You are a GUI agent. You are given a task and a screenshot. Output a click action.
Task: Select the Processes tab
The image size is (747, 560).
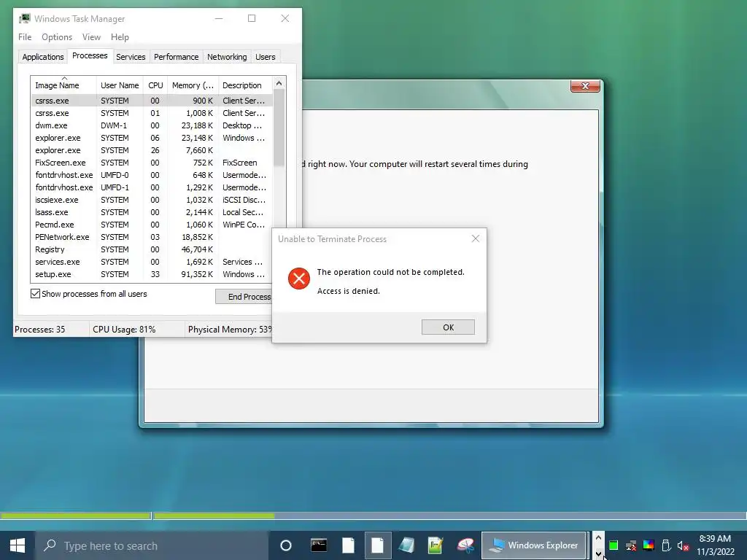click(x=90, y=55)
